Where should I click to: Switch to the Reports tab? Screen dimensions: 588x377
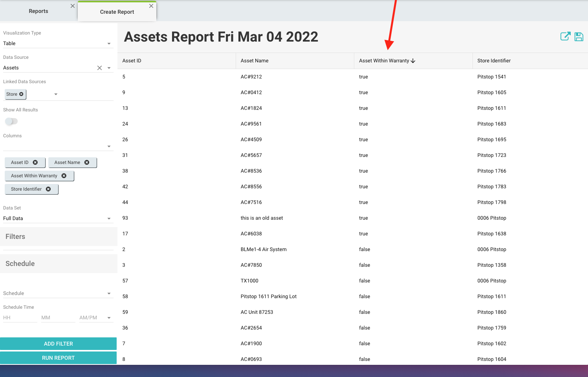click(38, 11)
